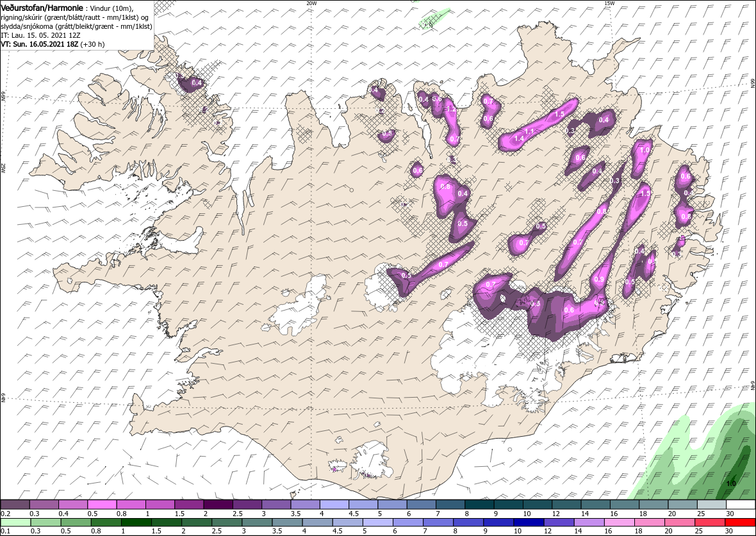Click the upper legend label '12'

click(x=555, y=514)
